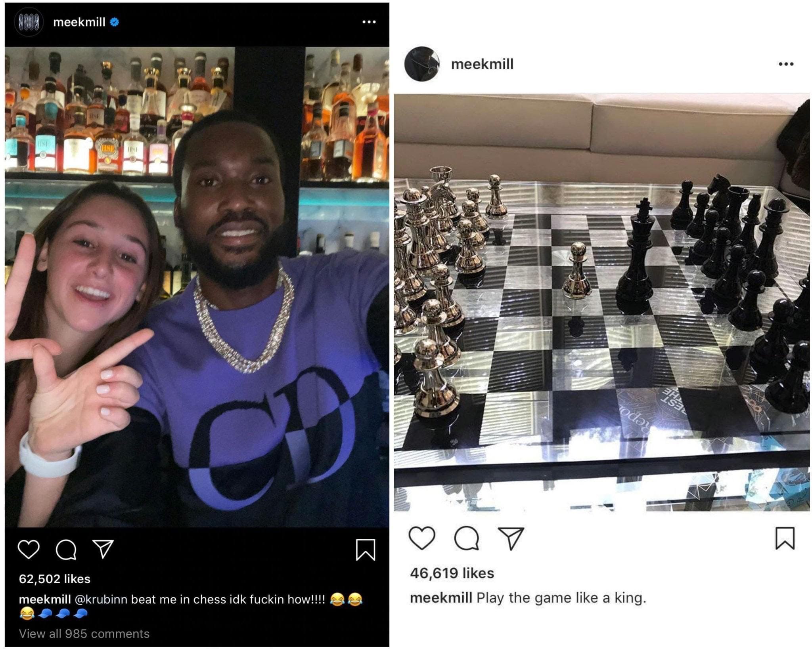Open meekmill profile picture on left post
This screenshot has width=812, height=649.
pyautogui.click(x=28, y=22)
